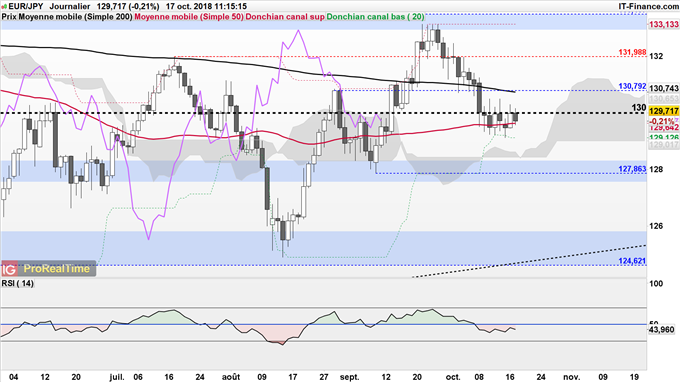Click the 127,863 support label

[x=632, y=169]
